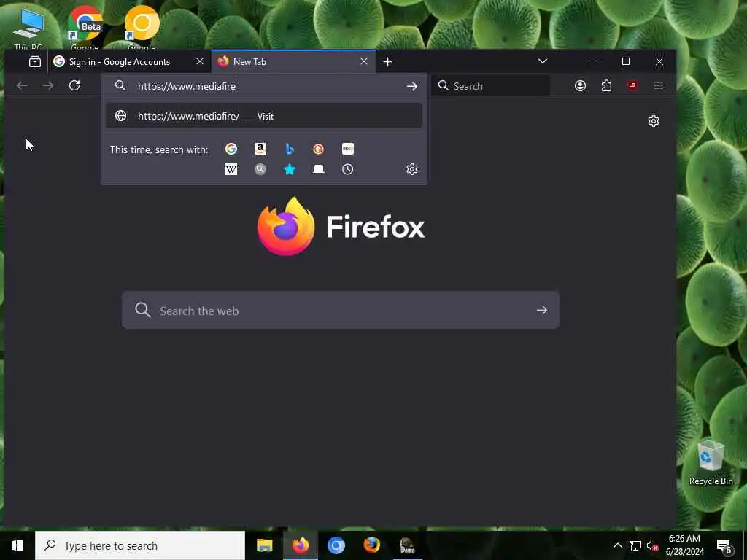747x560 pixels.
Task: Open network status tray icon
Action: coord(635,545)
